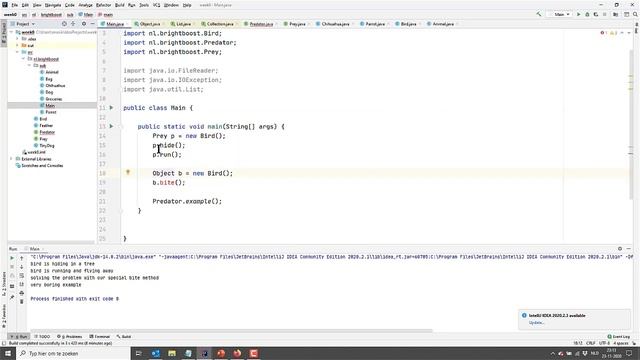Expand the .idea folder
The height and width of the screenshot is (360, 640).
coord(18,39)
